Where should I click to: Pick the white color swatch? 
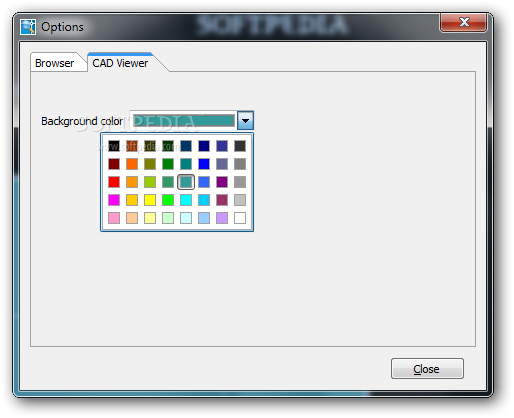click(240, 218)
